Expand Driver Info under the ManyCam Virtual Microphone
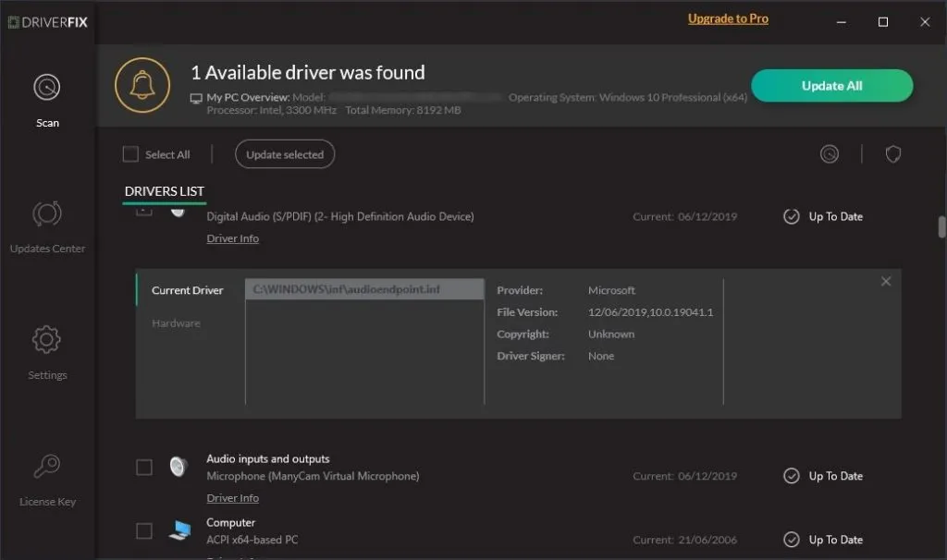This screenshot has width=947, height=560. pos(232,497)
